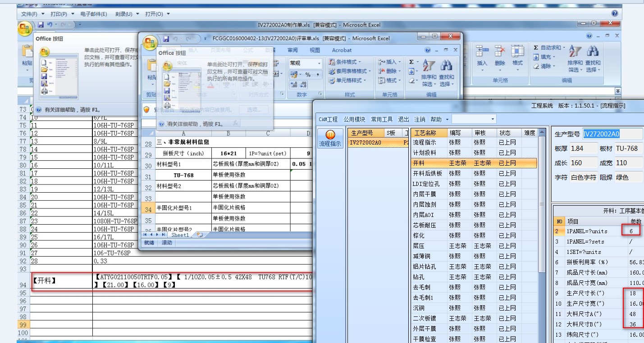Open the 公用模块 menu in 工程系统
This screenshot has height=343, width=644.
(x=354, y=119)
